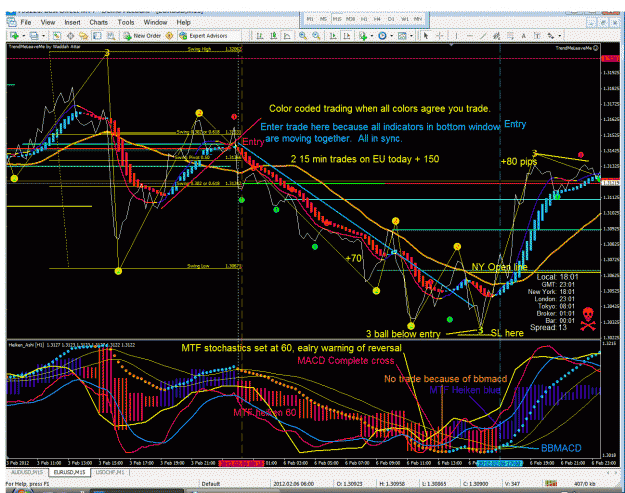The height and width of the screenshot is (493, 625).
Task: Click the connection status 407/0 kb
Action: pos(584,484)
